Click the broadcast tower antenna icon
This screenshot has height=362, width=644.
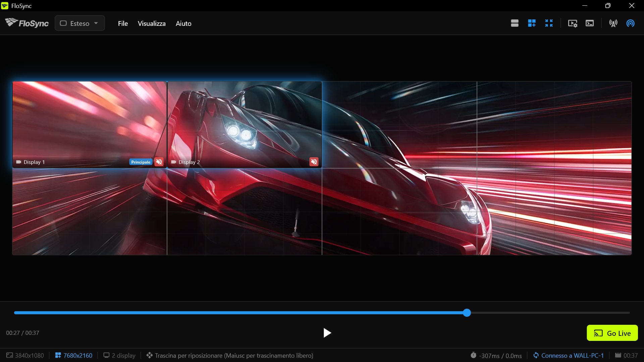[613, 23]
